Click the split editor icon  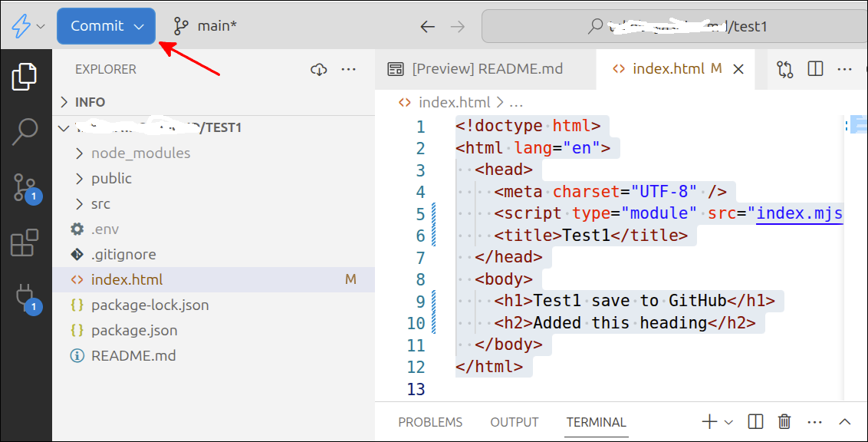[x=815, y=69]
